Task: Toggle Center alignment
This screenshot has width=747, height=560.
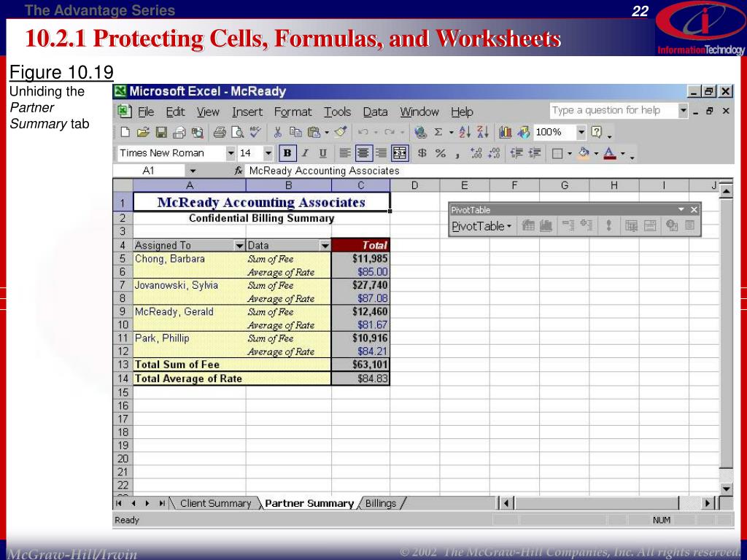Action: [x=363, y=153]
